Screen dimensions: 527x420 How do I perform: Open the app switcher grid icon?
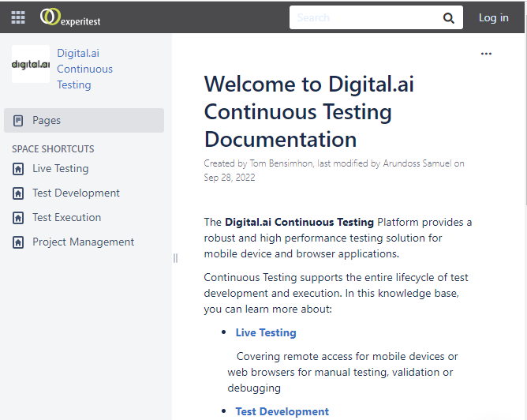18,17
